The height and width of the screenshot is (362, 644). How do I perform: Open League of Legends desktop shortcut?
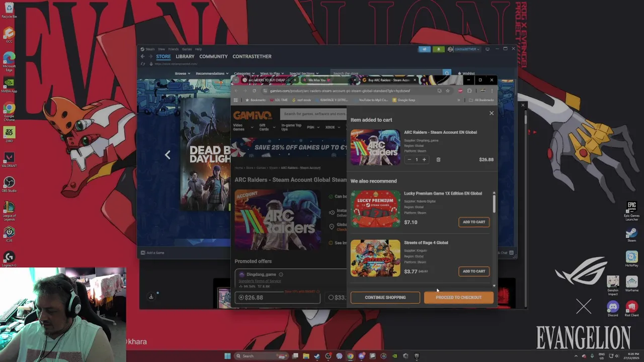tap(9, 211)
